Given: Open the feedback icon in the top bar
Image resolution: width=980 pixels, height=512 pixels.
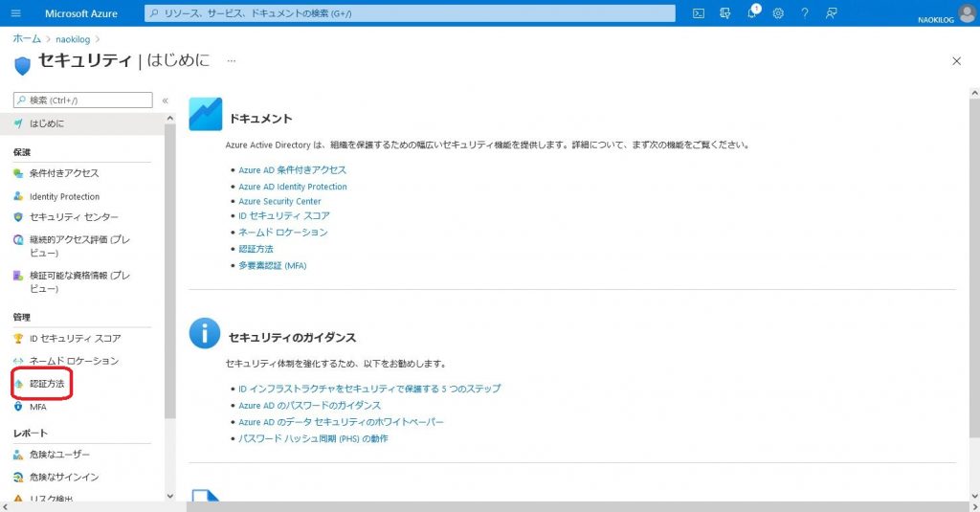Looking at the screenshot, I should (832, 13).
